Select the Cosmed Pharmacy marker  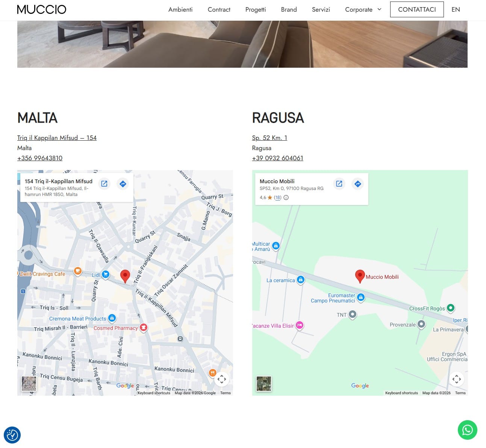[143, 328]
